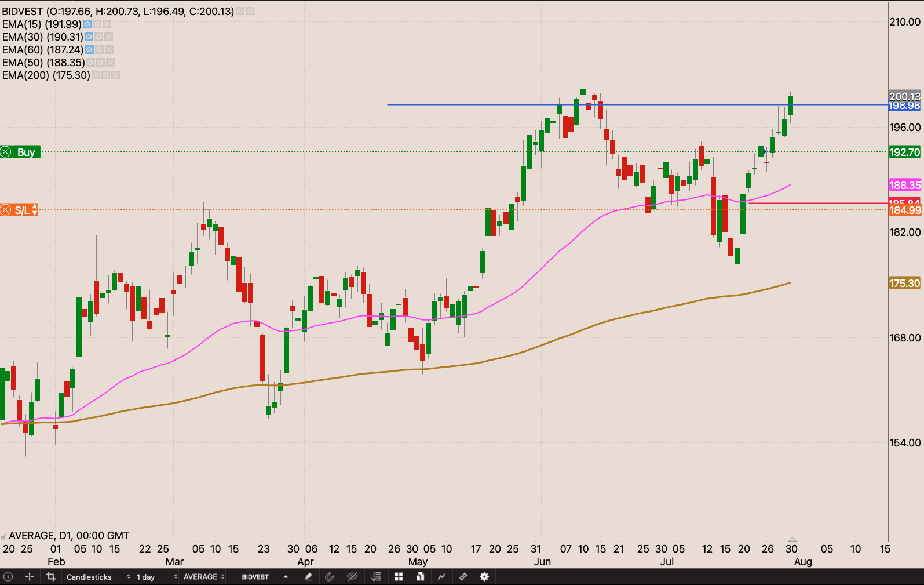Screen dimensions: 924x585
Task: Click the orange S/L stop-loss label
Action: pos(22,210)
